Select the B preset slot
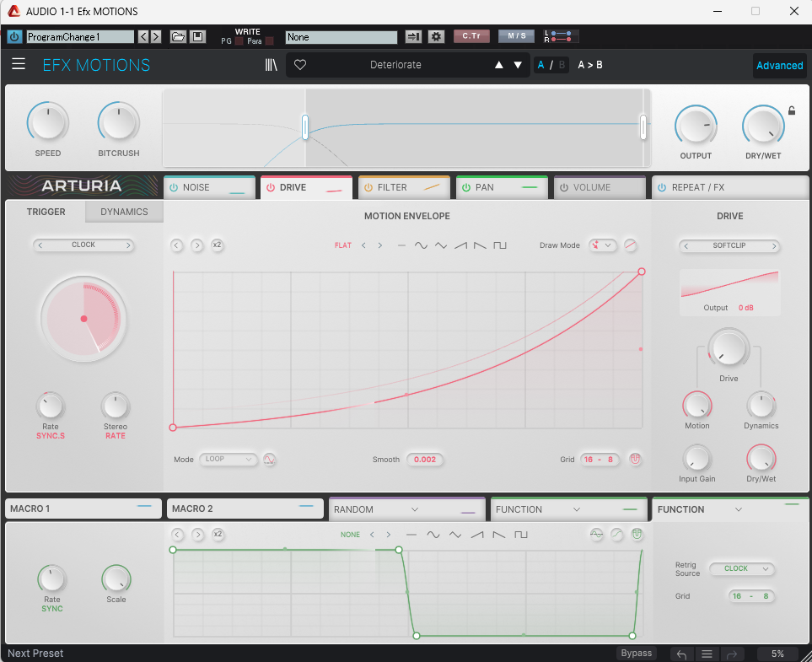Screen dimensions: 812x662 tap(562, 65)
